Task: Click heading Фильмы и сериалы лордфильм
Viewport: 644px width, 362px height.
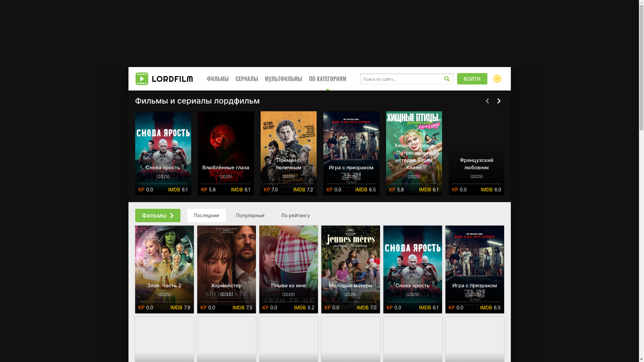Action: point(197,101)
